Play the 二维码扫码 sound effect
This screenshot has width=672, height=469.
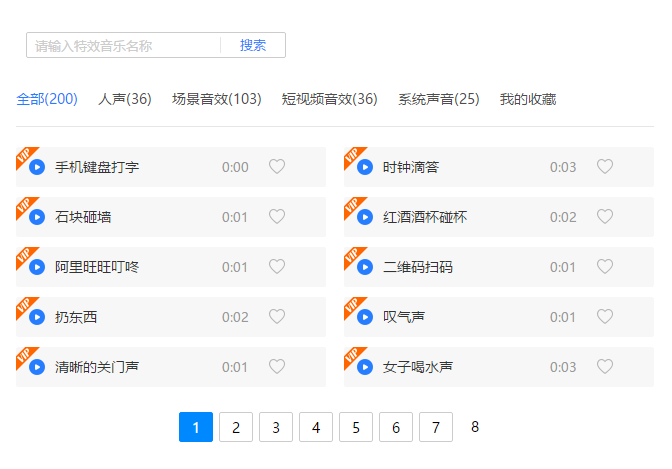click(365, 267)
